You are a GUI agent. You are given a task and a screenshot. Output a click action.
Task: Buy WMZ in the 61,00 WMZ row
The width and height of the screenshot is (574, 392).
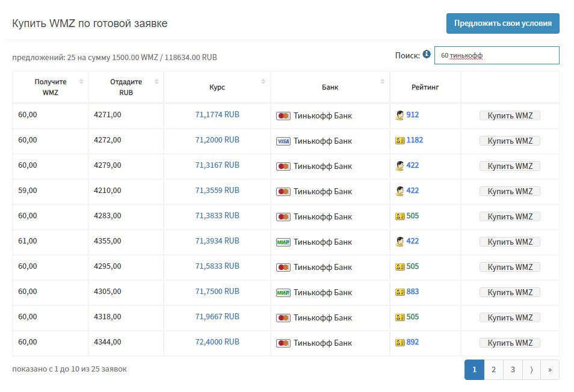510,242
